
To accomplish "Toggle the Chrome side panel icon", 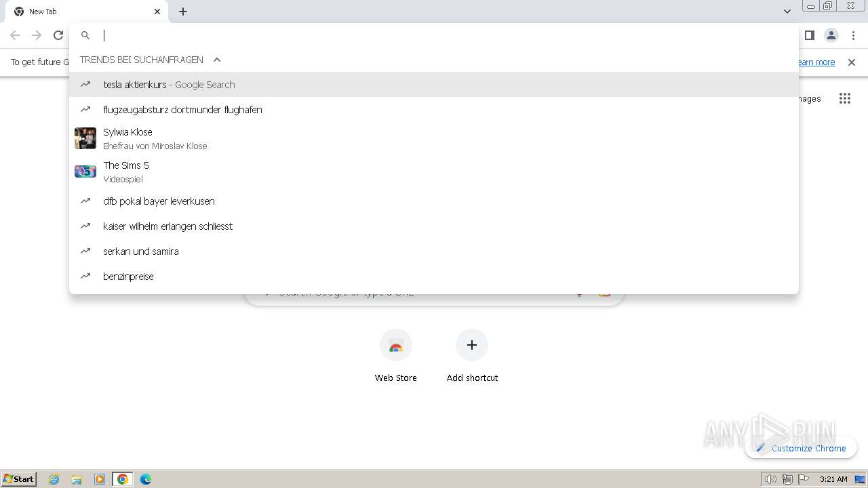I will (x=809, y=35).
